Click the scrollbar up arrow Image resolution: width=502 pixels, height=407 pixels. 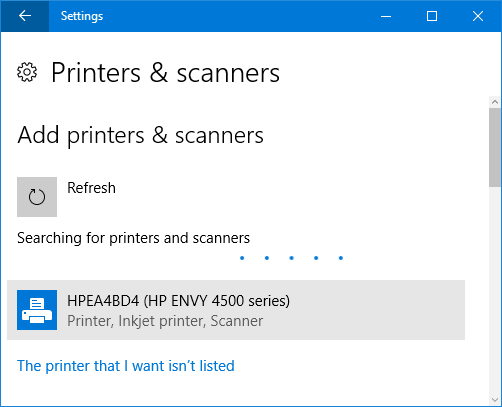tap(495, 102)
